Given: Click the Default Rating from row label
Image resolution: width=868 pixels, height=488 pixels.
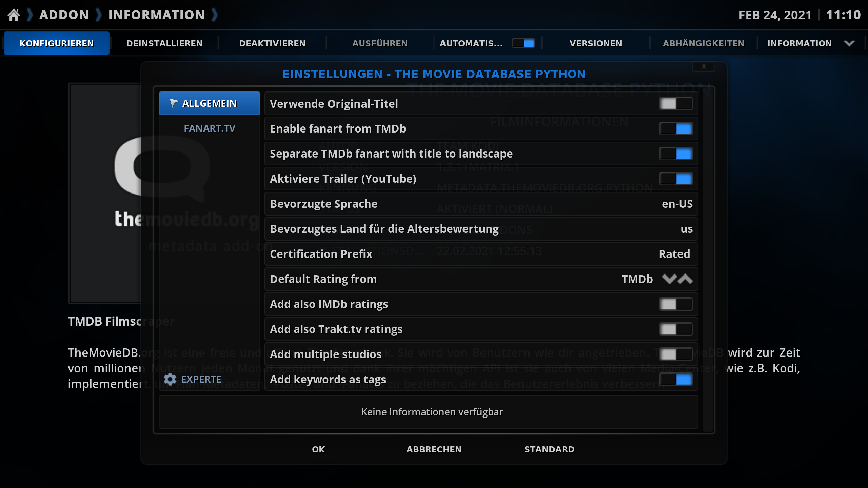Looking at the screenshot, I should tap(323, 279).
